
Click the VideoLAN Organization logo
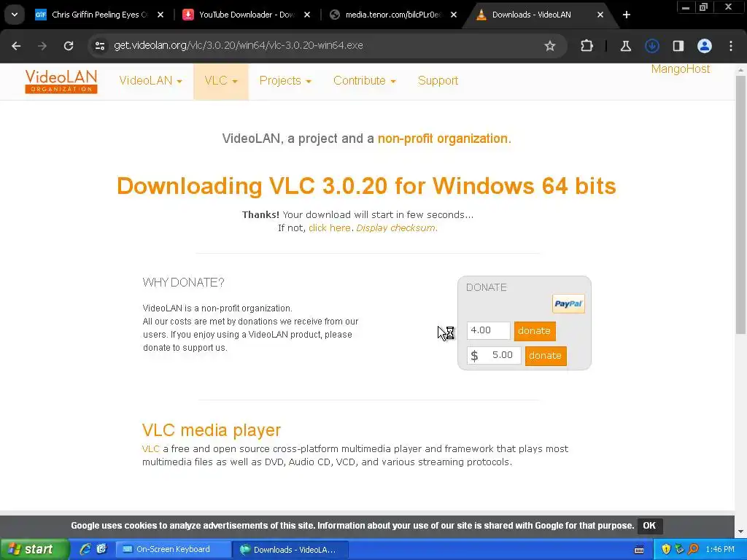(x=61, y=82)
